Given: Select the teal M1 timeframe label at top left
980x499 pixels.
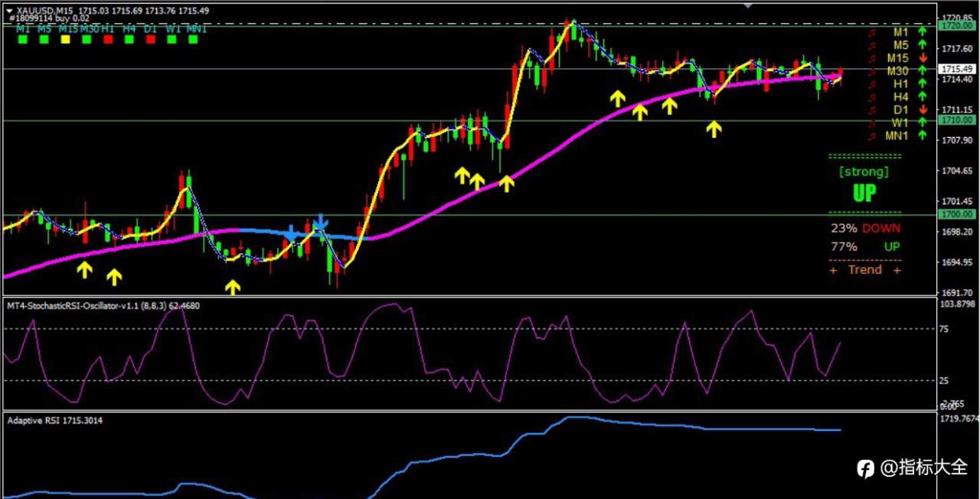Looking at the screenshot, I should tap(23, 28).
